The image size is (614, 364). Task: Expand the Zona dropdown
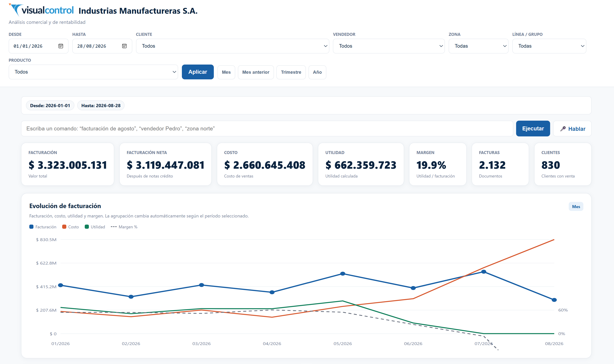pyautogui.click(x=478, y=46)
